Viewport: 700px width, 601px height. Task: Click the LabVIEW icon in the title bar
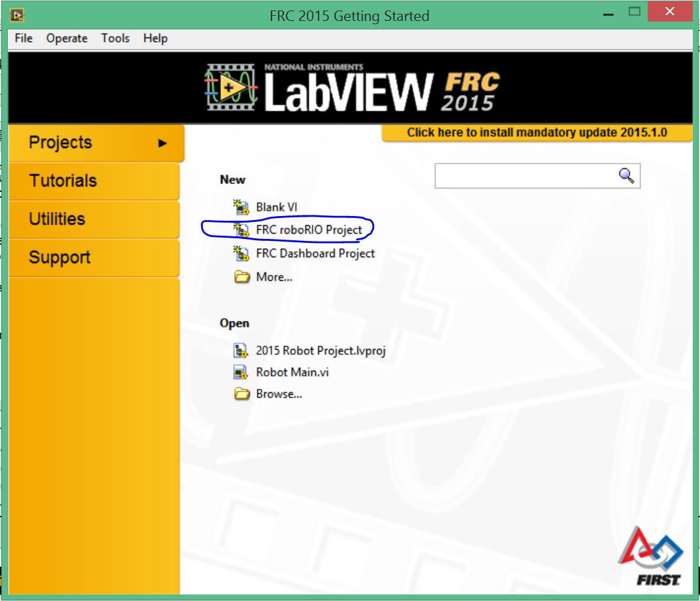pyautogui.click(x=17, y=16)
